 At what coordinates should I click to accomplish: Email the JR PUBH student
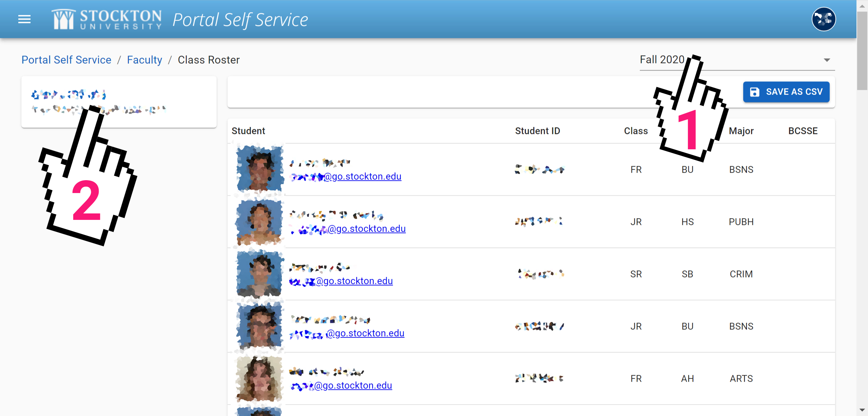click(x=348, y=229)
